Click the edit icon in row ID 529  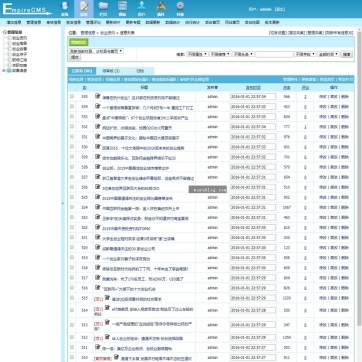pos(98,156)
